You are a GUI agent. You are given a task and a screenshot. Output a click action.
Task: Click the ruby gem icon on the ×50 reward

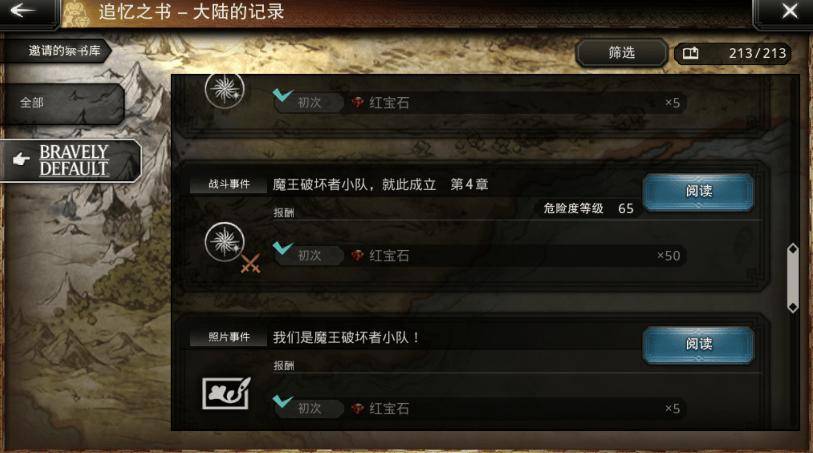[358, 256]
